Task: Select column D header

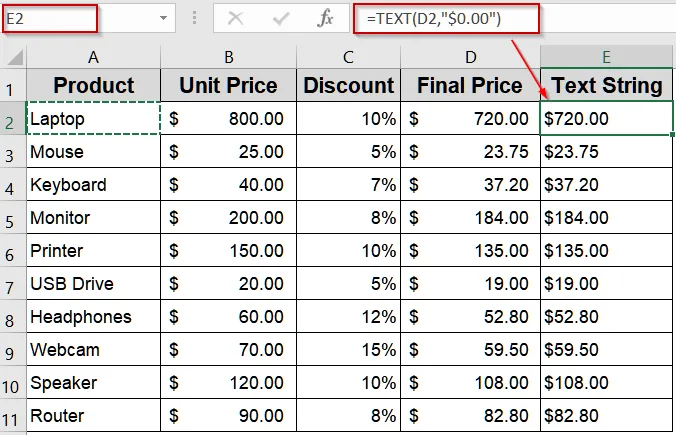Action: (470, 57)
